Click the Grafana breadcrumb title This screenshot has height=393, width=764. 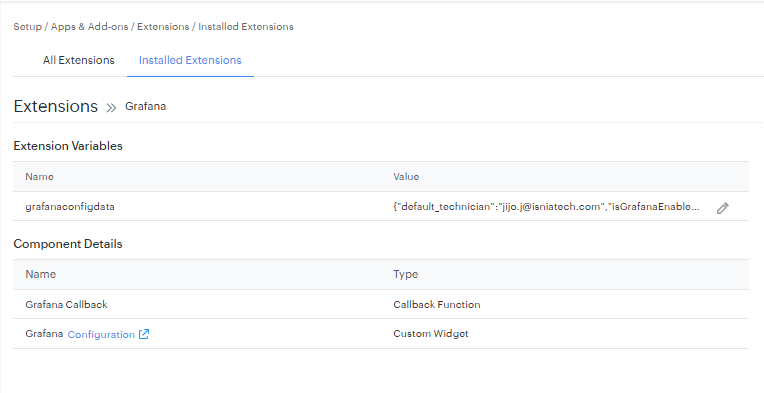pyautogui.click(x=145, y=106)
